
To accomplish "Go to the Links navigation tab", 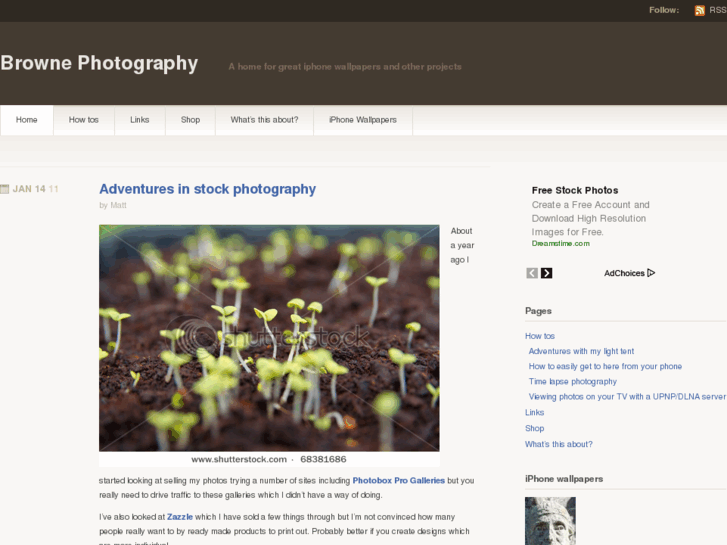I will (140, 120).
